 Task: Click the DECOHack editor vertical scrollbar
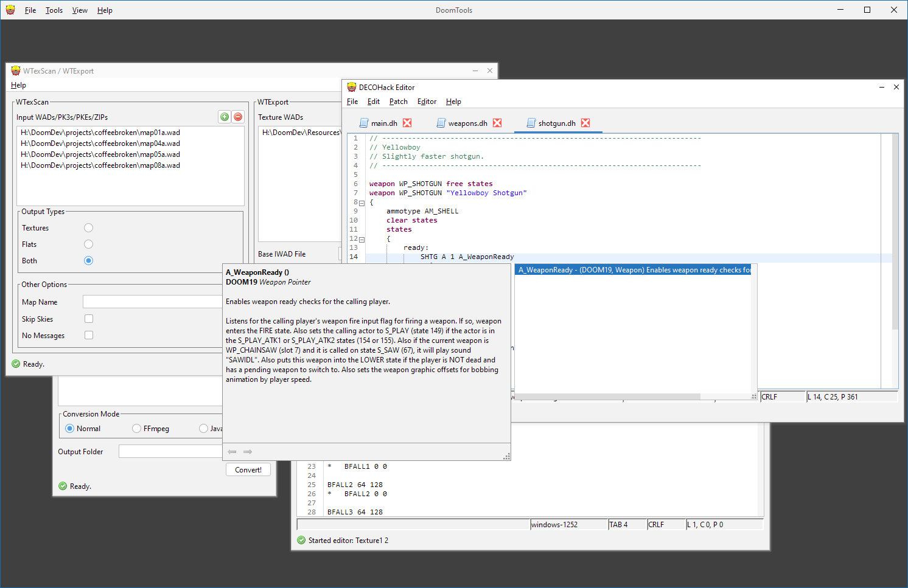tap(895, 232)
